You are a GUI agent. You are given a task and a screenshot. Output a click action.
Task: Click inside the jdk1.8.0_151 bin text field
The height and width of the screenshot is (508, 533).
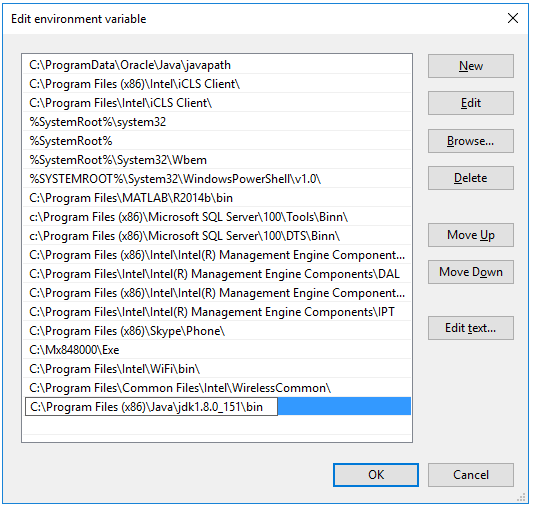click(151, 407)
